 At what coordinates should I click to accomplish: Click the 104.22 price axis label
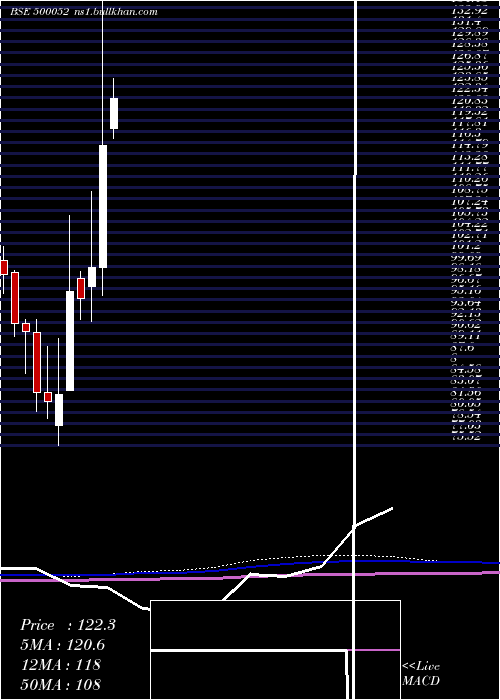(469, 225)
